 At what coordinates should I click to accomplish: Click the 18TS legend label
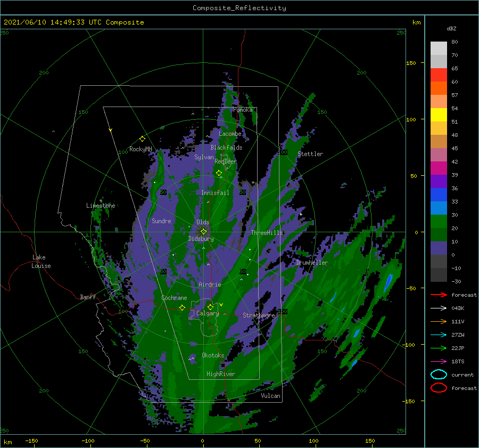458,362
